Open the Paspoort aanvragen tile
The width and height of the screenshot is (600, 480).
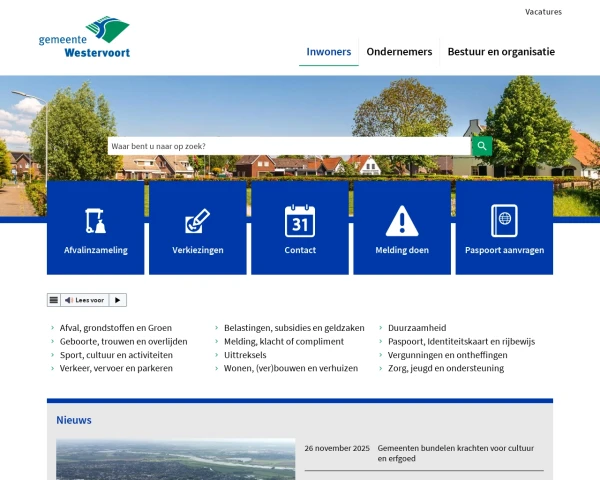(504, 228)
